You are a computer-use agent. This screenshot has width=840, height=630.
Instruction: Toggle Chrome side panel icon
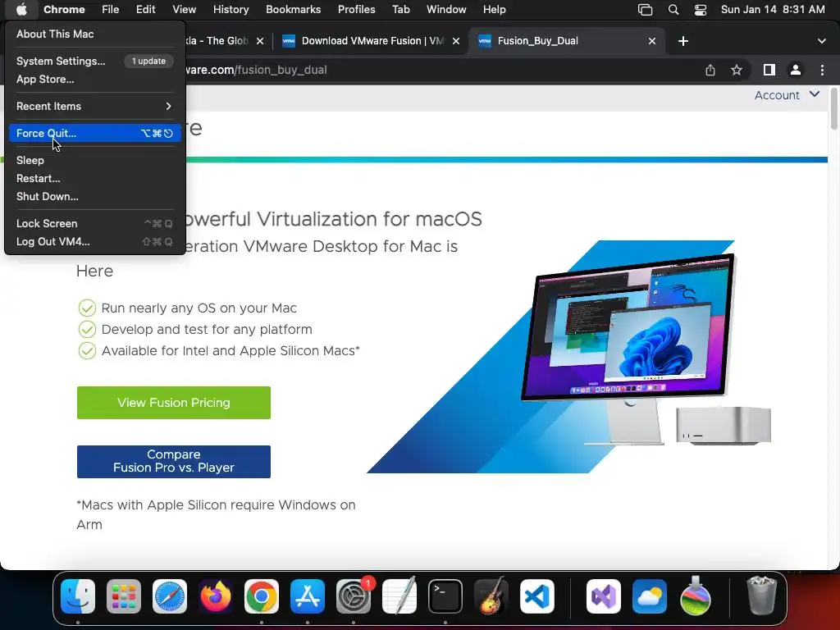pyautogui.click(x=769, y=70)
